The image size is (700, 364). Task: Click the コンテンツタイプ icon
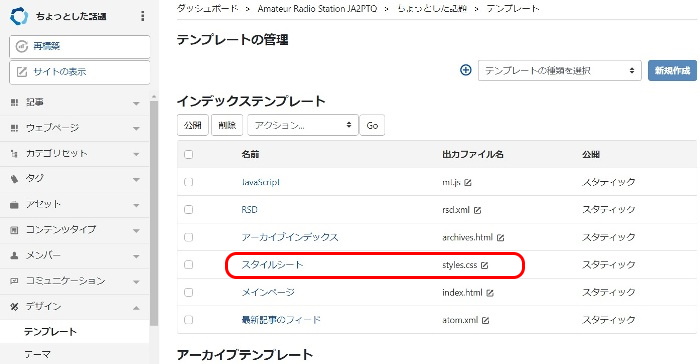14,230
